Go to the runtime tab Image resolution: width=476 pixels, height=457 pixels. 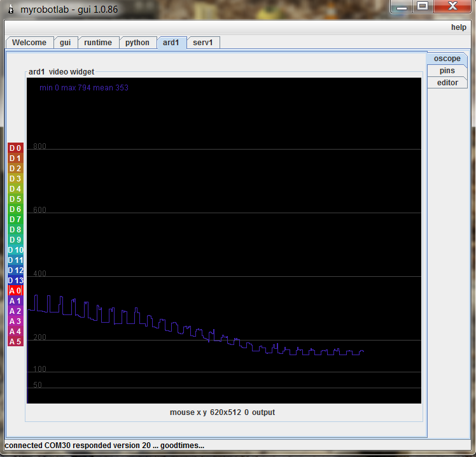(x=98, y=43)
